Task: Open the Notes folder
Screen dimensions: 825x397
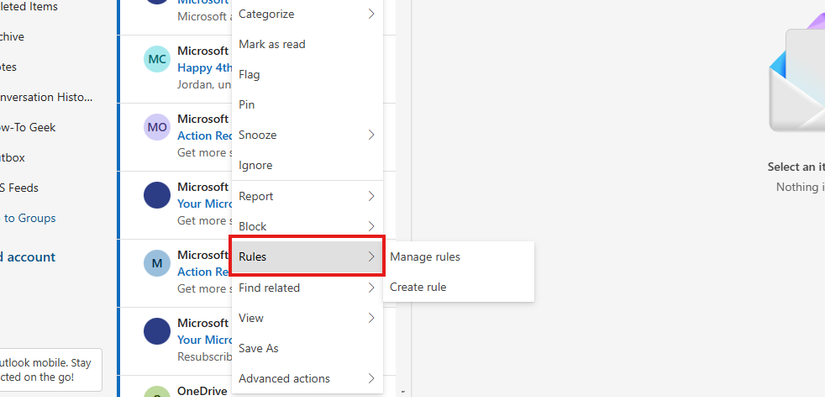Action: [8, 67]
